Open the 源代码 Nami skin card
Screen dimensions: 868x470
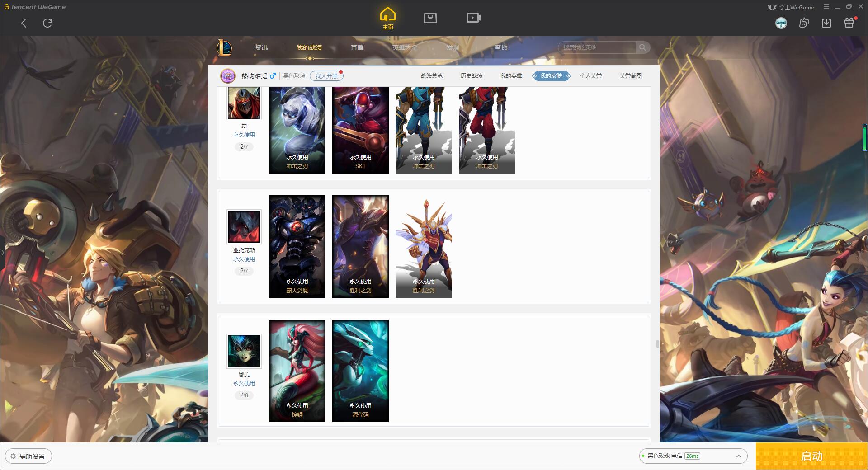click(360, 371)
